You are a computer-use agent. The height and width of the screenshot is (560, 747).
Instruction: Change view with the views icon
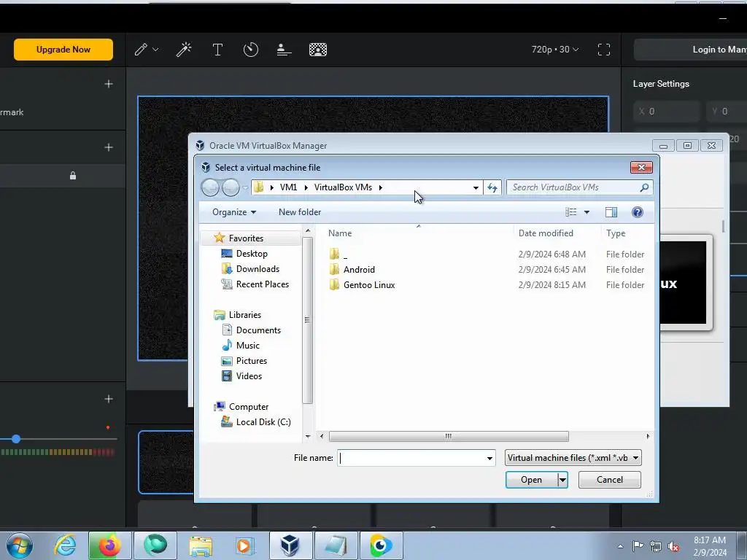pyautogui.click(x=571, y=212)
